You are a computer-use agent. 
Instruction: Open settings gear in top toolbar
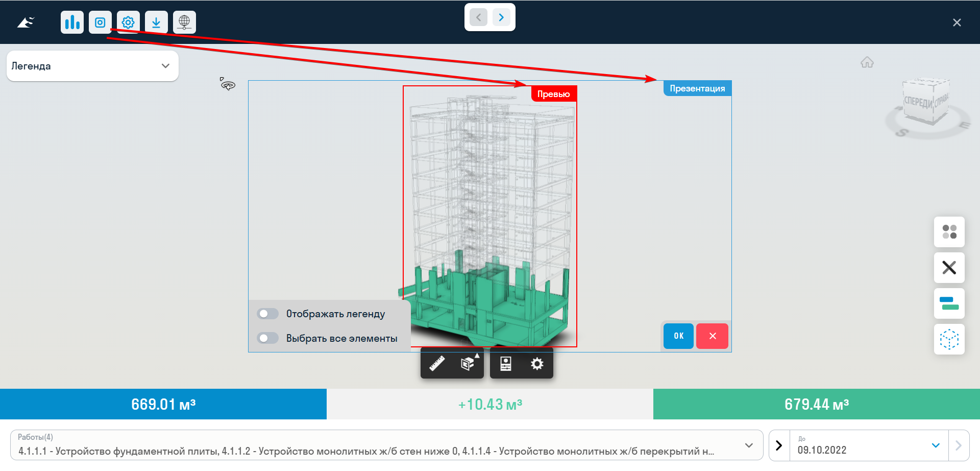(128, 22)
